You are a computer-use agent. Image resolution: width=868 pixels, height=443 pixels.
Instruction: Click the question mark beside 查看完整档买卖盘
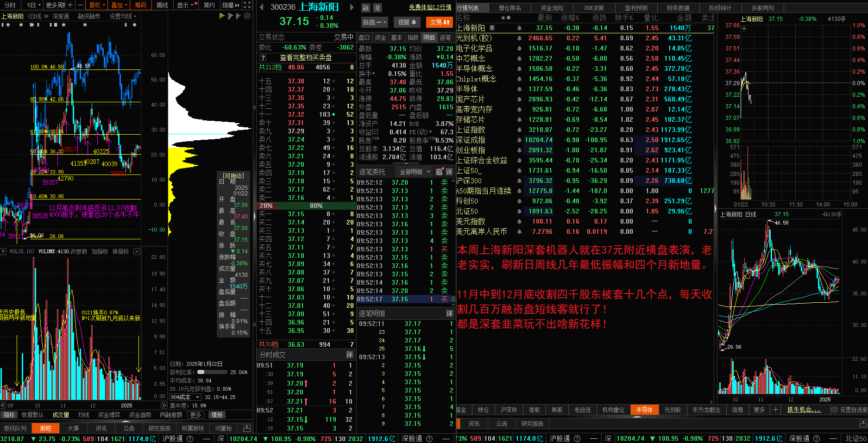pos(263,58)
